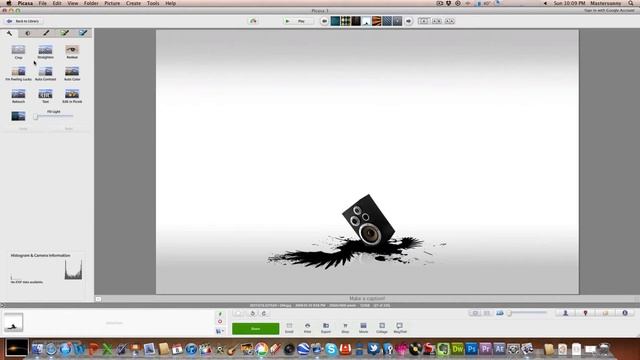The image size is (640, 360).
Task: Go to next photo using right arrow
Action: [x=408, y=21]
